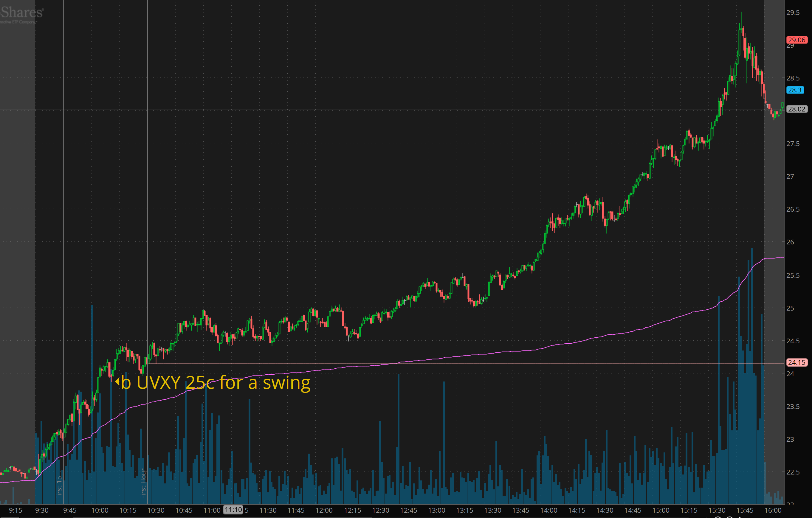
Task: Click the yellow arrow marker beside the annotation
Action: point(117,381)
